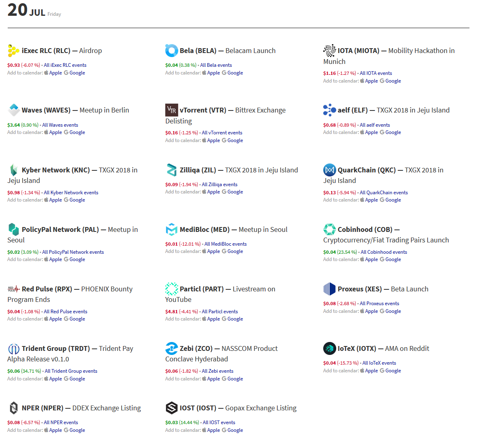Click the vTorrent VTR logo
480x448 pixels.
(x=171, y=110)
